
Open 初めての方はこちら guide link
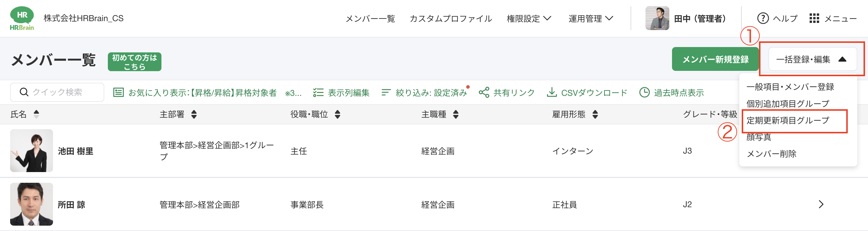(134, 61)
